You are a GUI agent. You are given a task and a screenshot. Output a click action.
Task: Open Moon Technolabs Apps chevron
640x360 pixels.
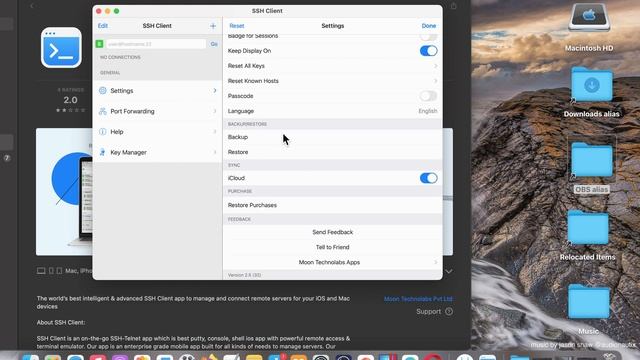tap(436, 262)
